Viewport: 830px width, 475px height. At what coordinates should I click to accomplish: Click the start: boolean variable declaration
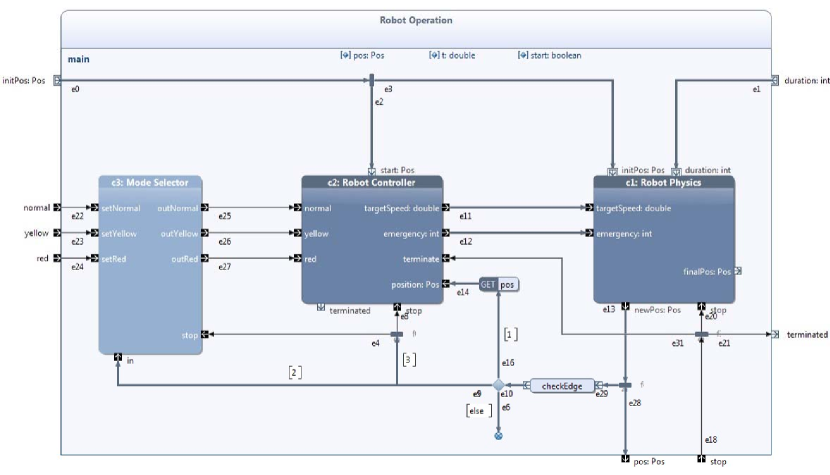[x=549, y=55]
